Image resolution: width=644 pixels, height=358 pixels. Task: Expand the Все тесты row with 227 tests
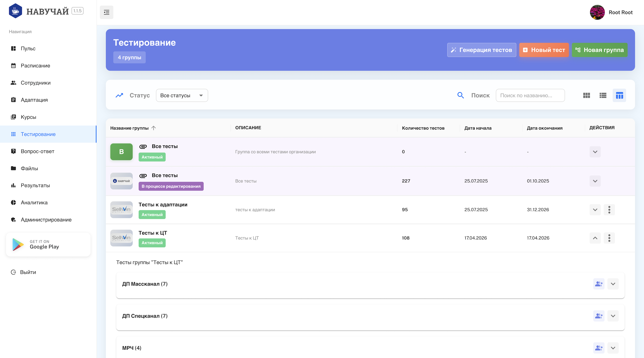[x=595, y=181]
